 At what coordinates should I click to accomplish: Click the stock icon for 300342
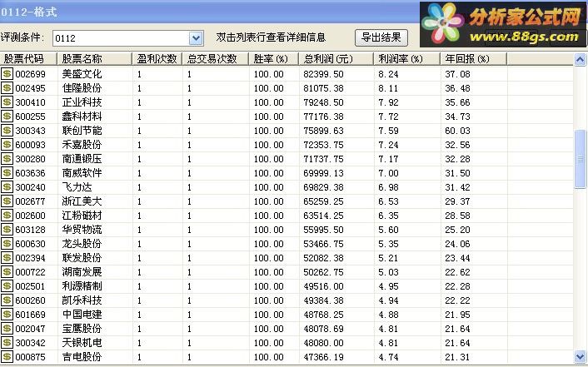(7, 343)
